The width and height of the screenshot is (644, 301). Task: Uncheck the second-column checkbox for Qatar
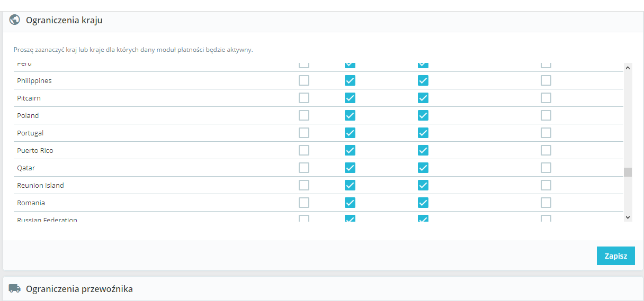(350, 168)
